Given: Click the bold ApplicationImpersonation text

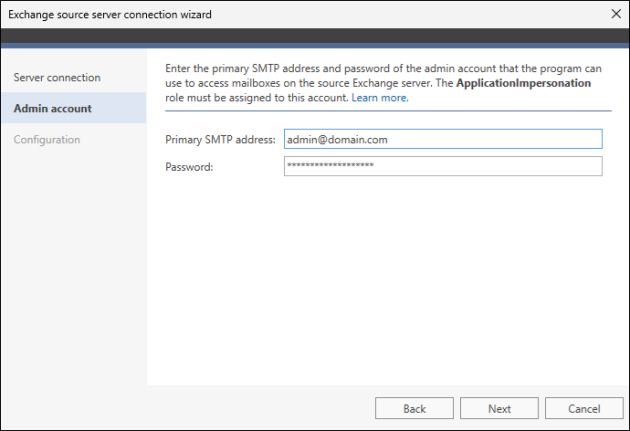Looking at the screenshot, I should [524, 83].
